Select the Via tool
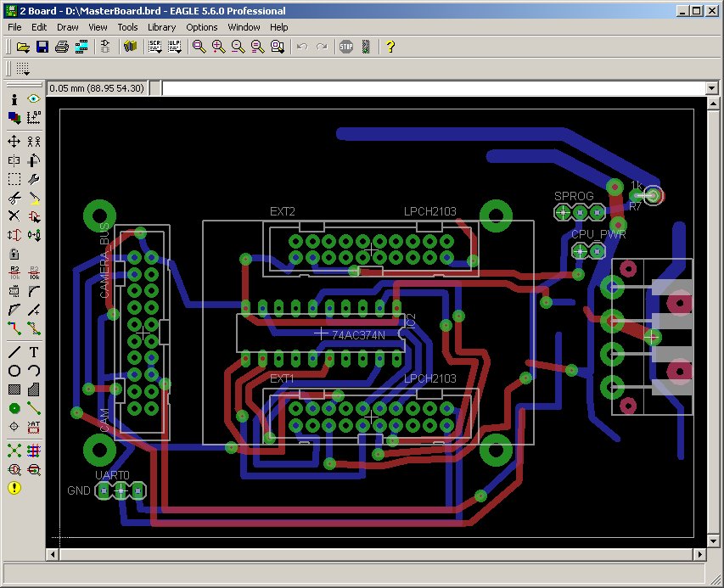Image resolution: width=724 pixels, height=588 pixels. 14,408
